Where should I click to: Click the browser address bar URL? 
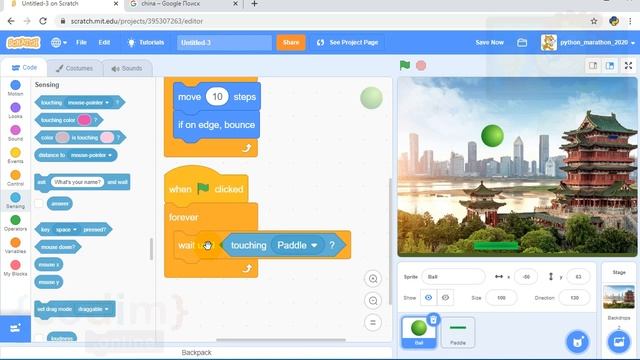[137, 21]
